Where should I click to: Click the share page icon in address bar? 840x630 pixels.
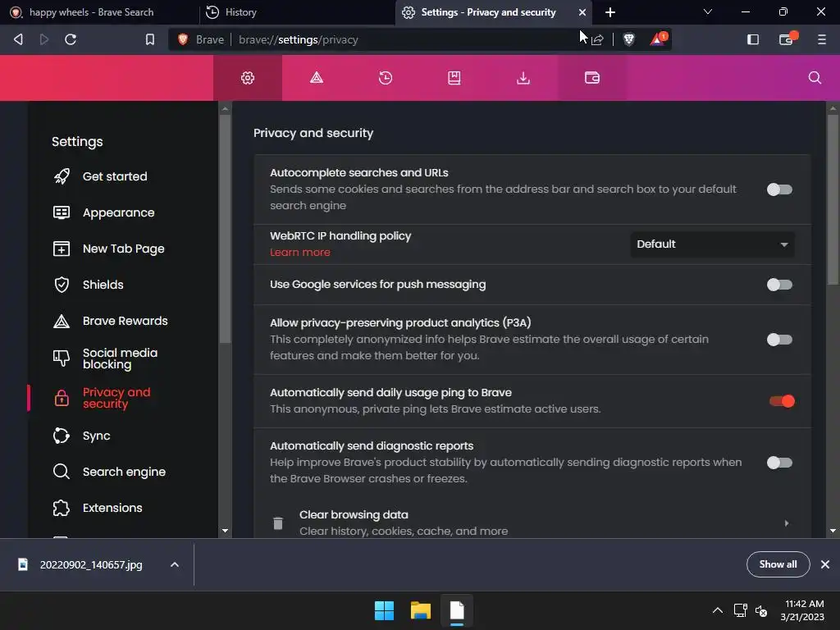click(x=597, y=39)
